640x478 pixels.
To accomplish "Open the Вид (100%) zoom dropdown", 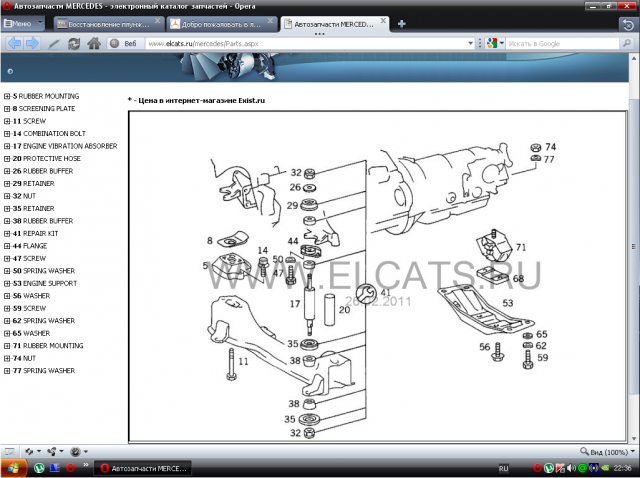I will pyautogui.click(x=608, y=452).
